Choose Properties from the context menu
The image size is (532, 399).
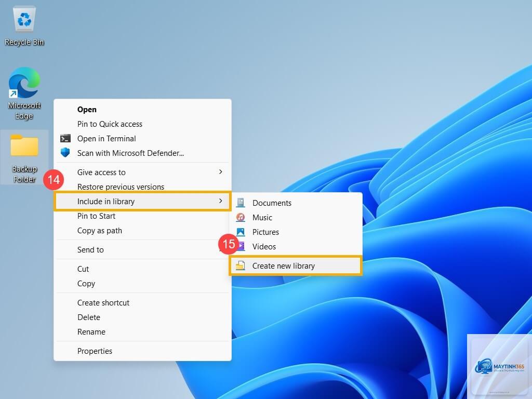pyautogui.click(x=142, y=351)
